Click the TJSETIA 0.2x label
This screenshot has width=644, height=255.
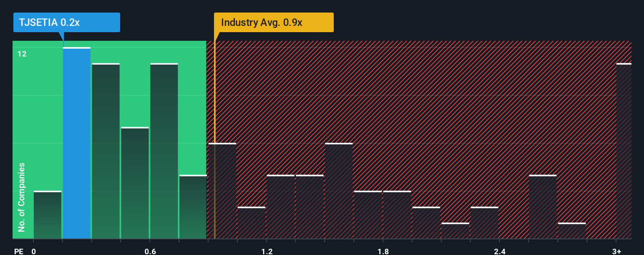coord(67,22)
